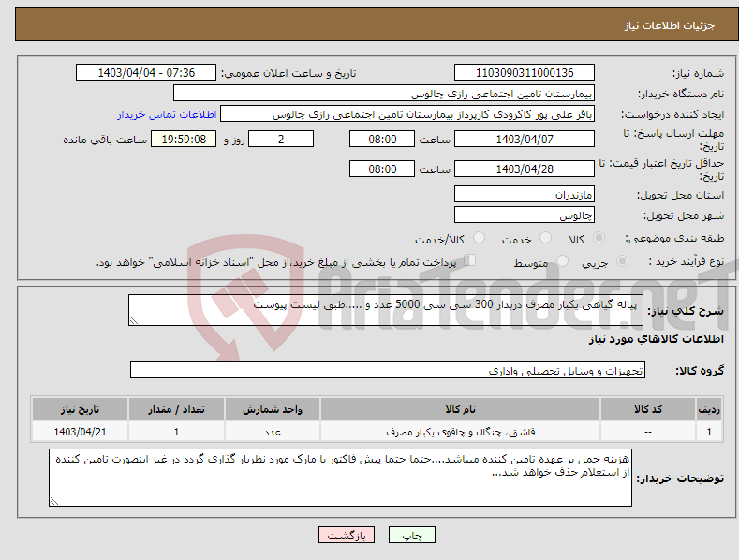This screenshot has width=739, height=560.
Task: Click the request creator name field
Action: point(407,114)
